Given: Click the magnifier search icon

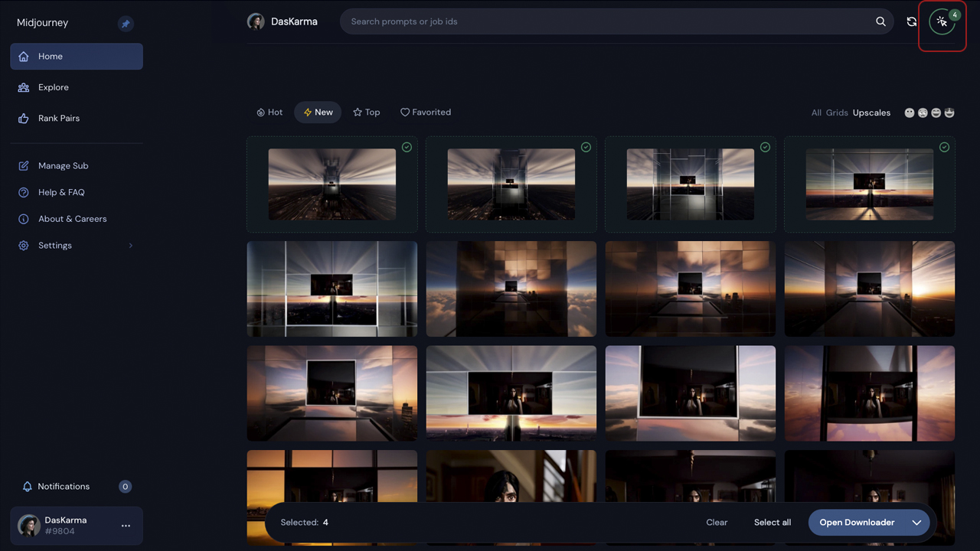Looking at the screenshot, I should pos(880,21).
